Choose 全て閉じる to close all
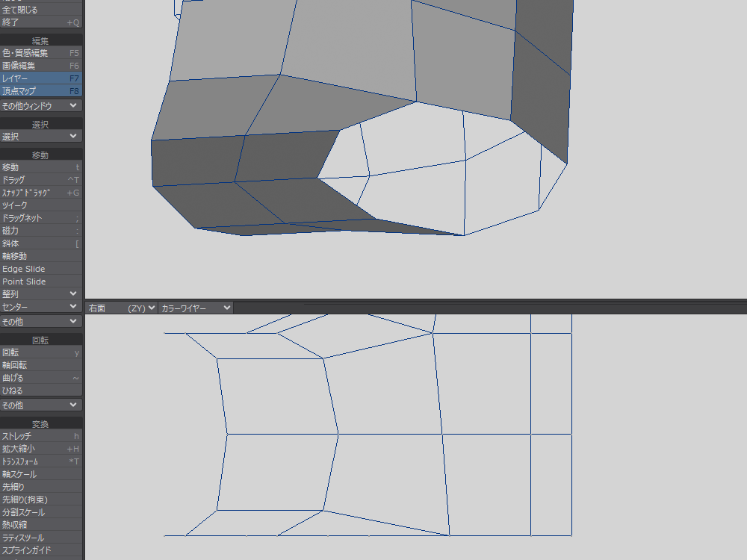This screenshot has width=747, height=560. coord(40,10)
